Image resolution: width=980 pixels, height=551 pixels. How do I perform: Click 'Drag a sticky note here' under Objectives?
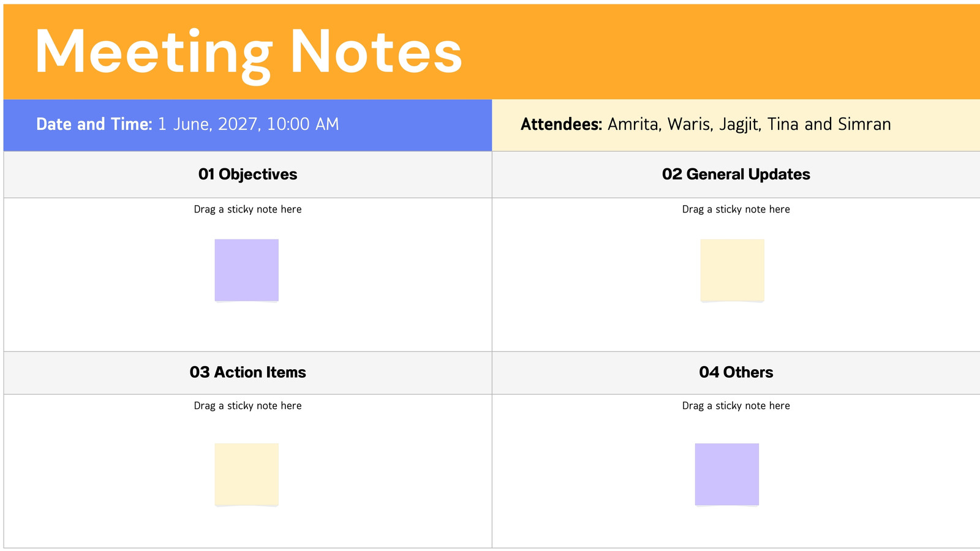coord(247,209)
